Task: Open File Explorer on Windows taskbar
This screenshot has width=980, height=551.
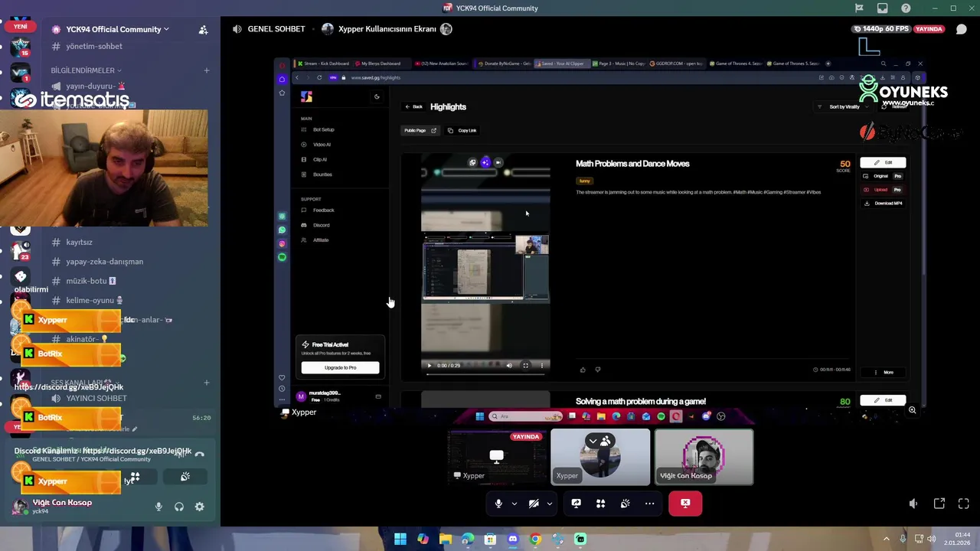Action: [x=446, y=540]
